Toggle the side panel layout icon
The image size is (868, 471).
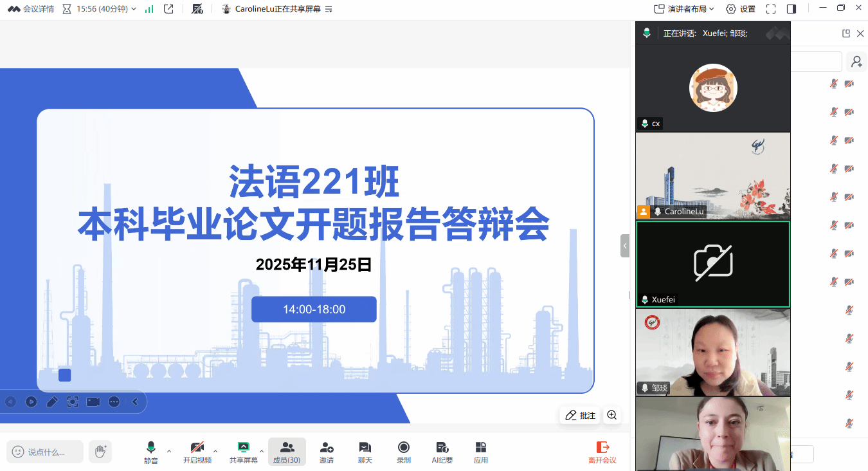coord(791,9)
